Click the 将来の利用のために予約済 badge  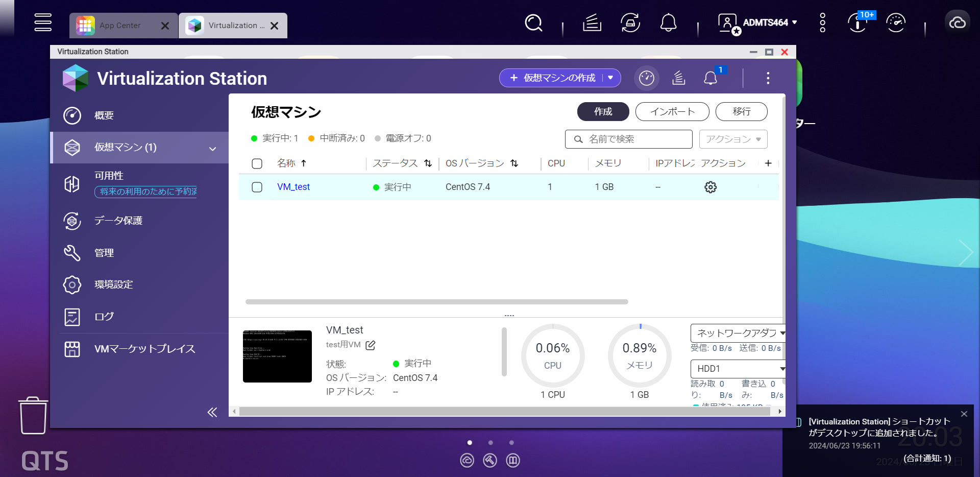point(145,192)
